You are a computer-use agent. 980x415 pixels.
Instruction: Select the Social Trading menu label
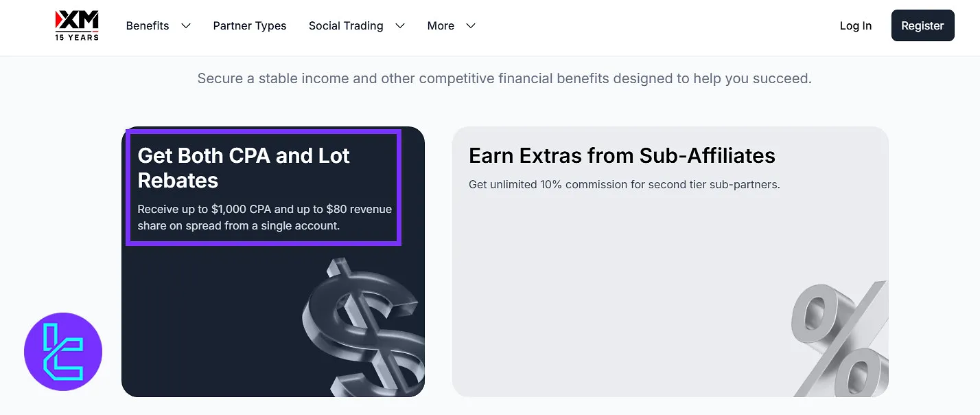coord(346,26)
